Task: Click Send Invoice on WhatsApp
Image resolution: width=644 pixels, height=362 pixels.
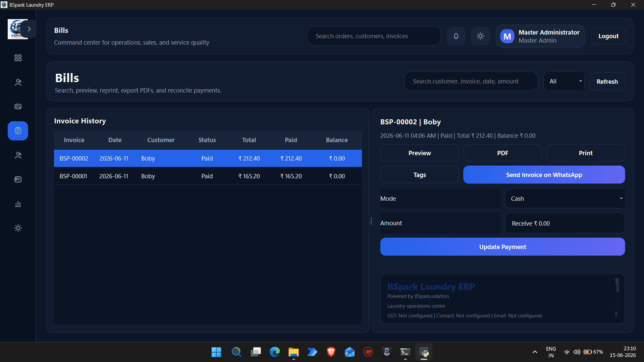Action: point(544,175)
